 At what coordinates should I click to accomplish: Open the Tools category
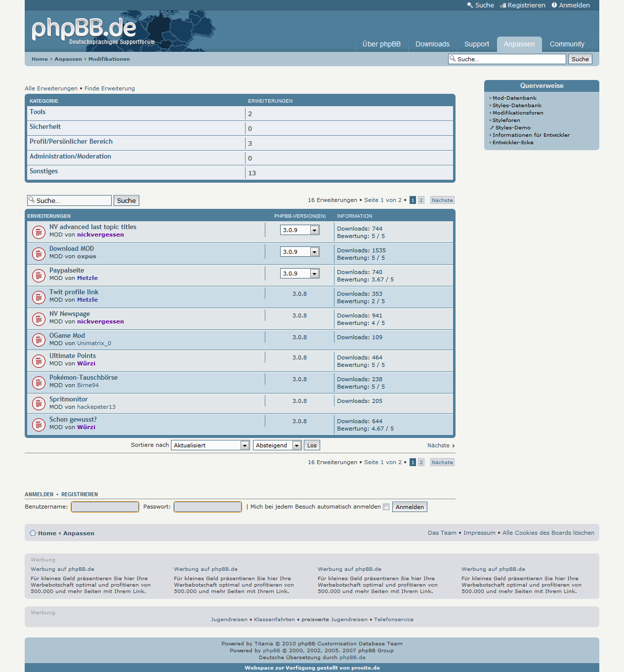[x=38, y=112]
